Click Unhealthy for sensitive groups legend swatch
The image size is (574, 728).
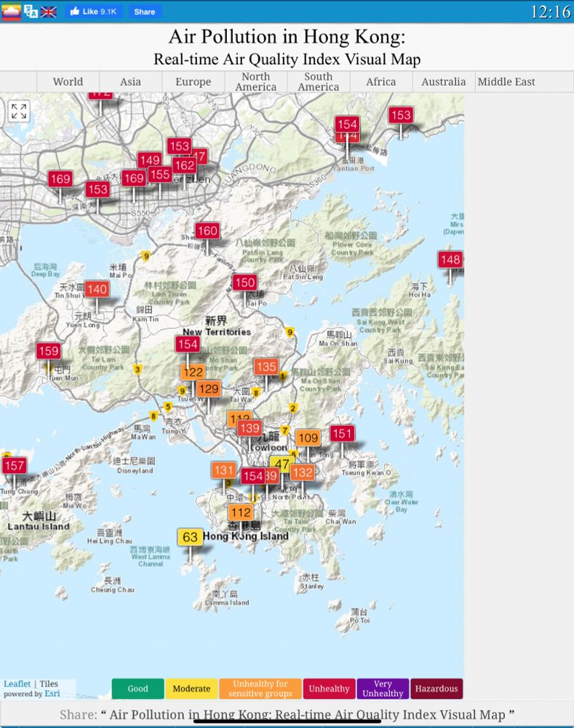pos(260,689)
